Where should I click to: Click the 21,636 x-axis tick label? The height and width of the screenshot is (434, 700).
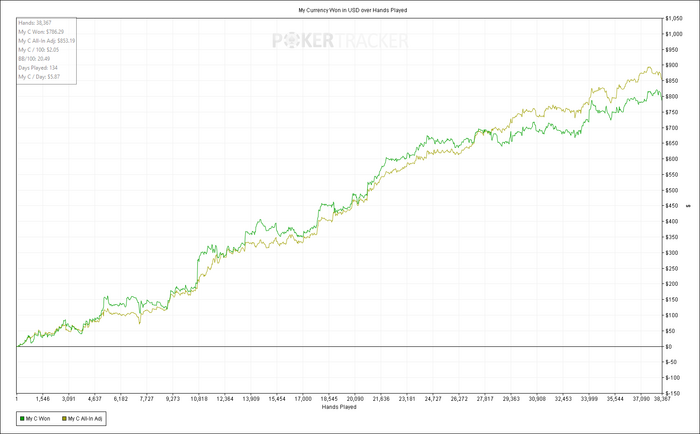(381, 399)
